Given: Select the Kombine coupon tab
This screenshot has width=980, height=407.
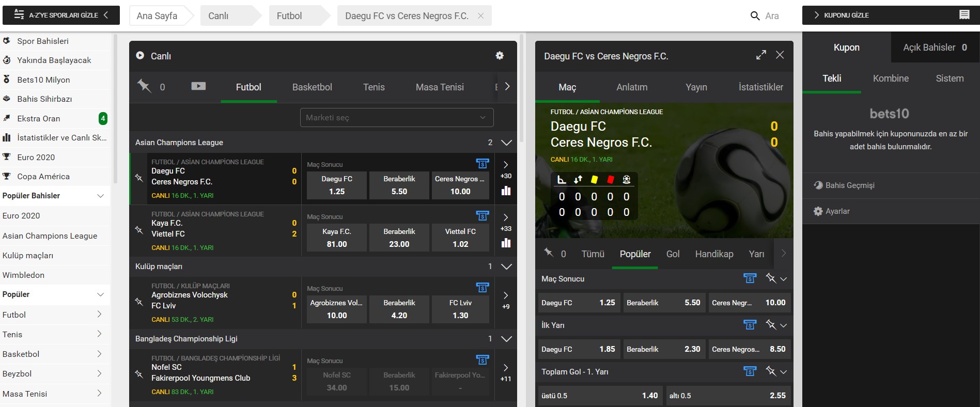Looking at the screenshot, I should [891, 79].
